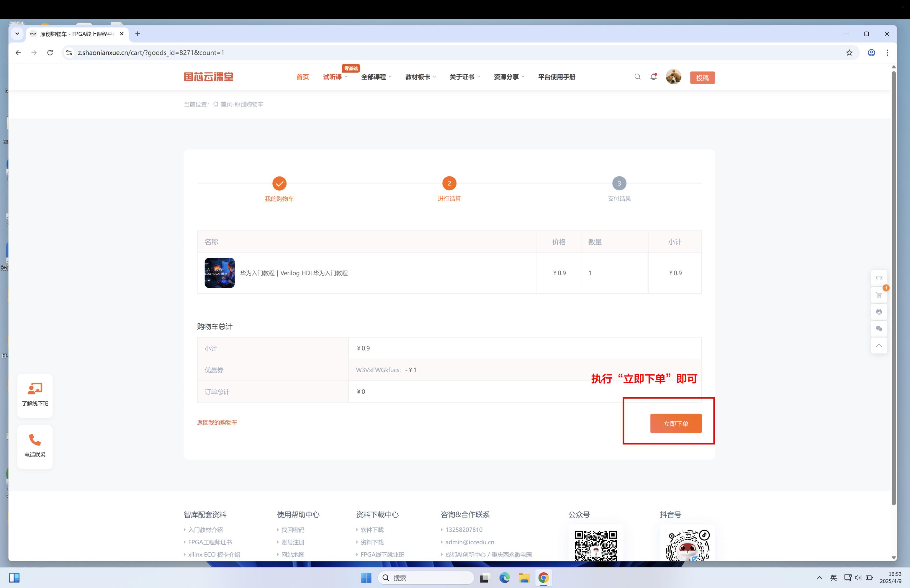
Task: Click the search magnifier icon in site header
Action: pos(637,77)
